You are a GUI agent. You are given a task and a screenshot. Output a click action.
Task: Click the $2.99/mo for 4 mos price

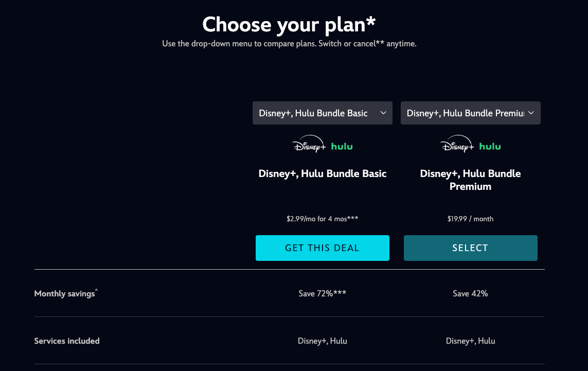click(x=323, y=219)
